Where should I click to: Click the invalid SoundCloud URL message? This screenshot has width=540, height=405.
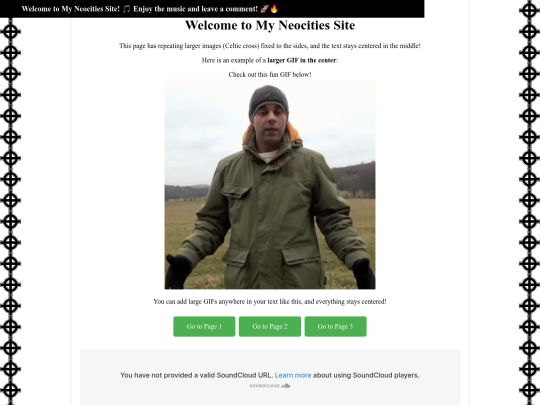[270, 375]
